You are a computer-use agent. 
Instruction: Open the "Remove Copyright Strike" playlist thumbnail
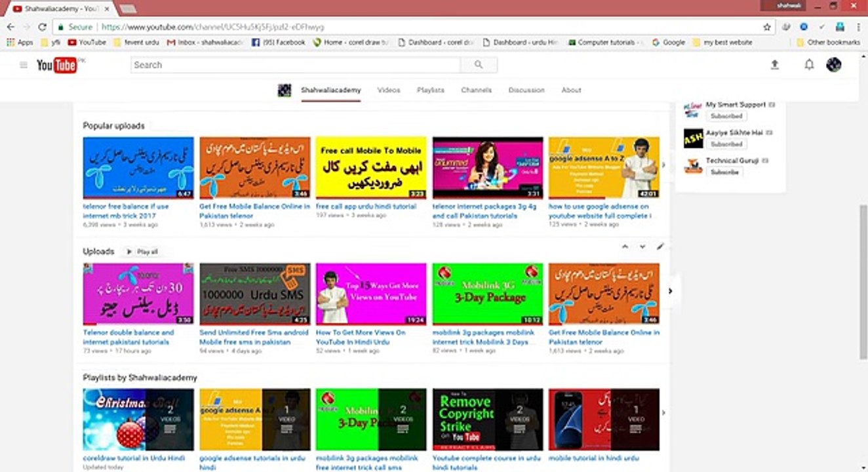pos(488,420)
